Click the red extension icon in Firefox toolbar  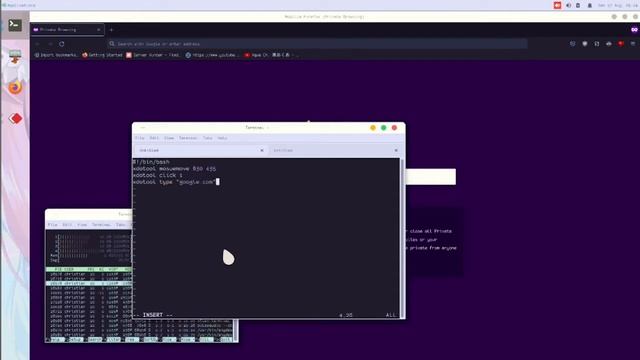point(621,44)
